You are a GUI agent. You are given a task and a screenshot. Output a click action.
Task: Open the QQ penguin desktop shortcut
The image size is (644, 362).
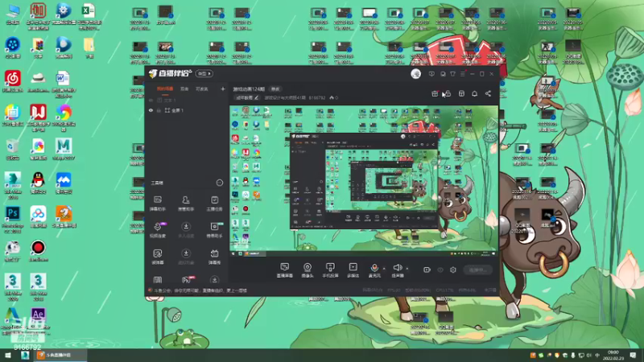[x=38, y=183]
